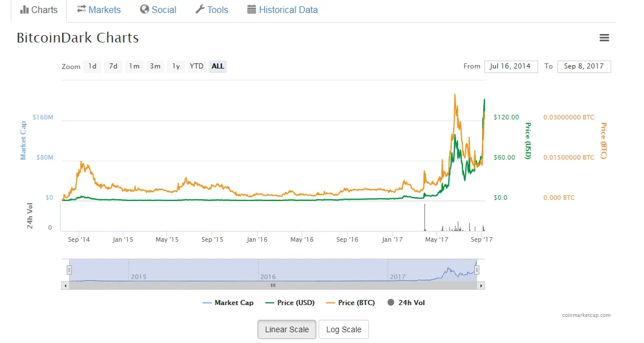Click the navigator horizontal scrollbar thumb
Viewport: 644px width, 343px height.
pyautogui.click(x=273, y=285)
